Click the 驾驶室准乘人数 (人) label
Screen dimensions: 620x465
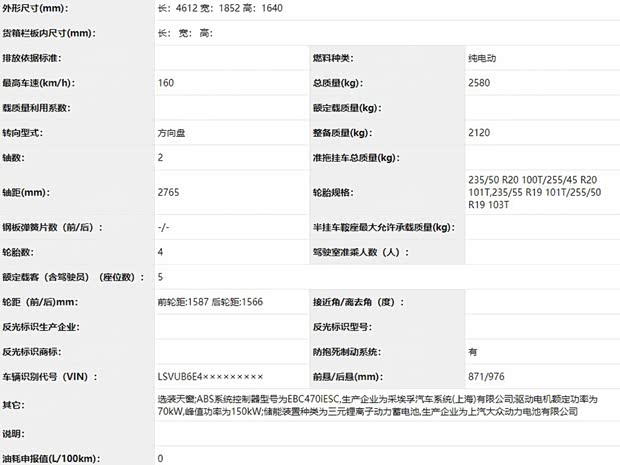pos(361,252)
